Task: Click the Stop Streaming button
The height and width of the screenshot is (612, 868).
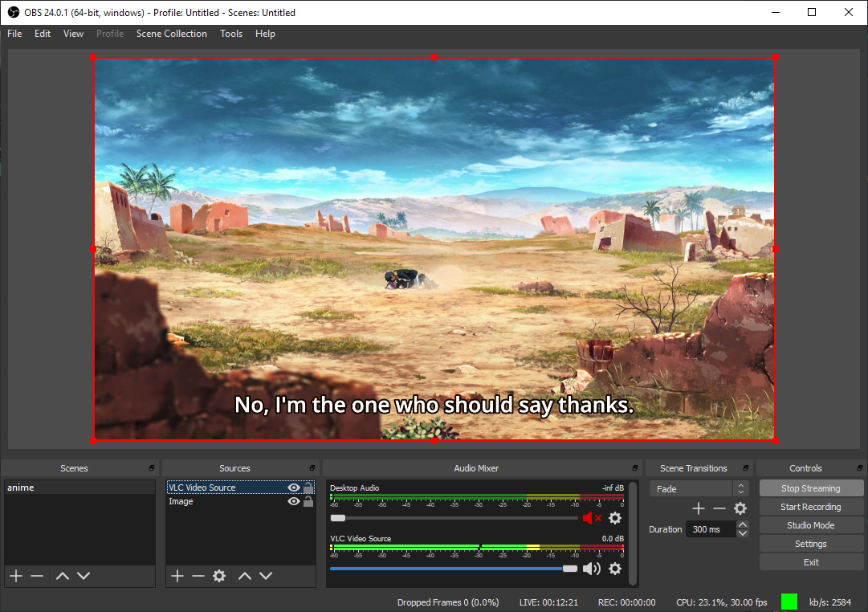Action: [810, 488]
